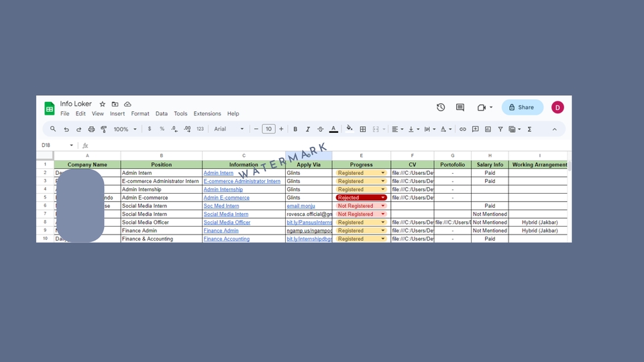Decrease decimal places
Viewport: 644px width, 362px height.
click(x=174, y=129)
